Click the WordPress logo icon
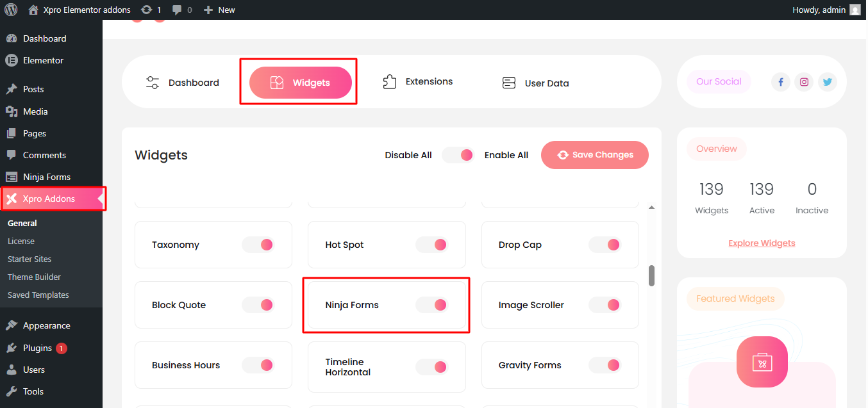Screen dimensions: 868x408 11,10
